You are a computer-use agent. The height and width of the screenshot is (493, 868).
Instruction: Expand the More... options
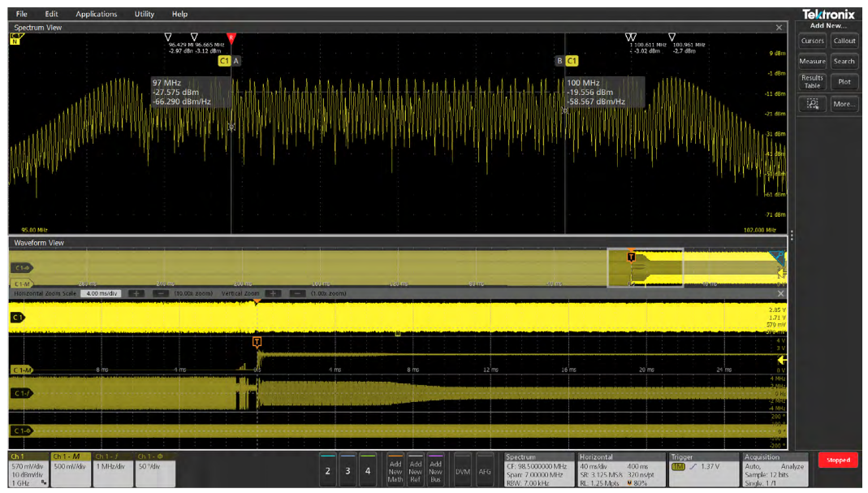(844, 104)
